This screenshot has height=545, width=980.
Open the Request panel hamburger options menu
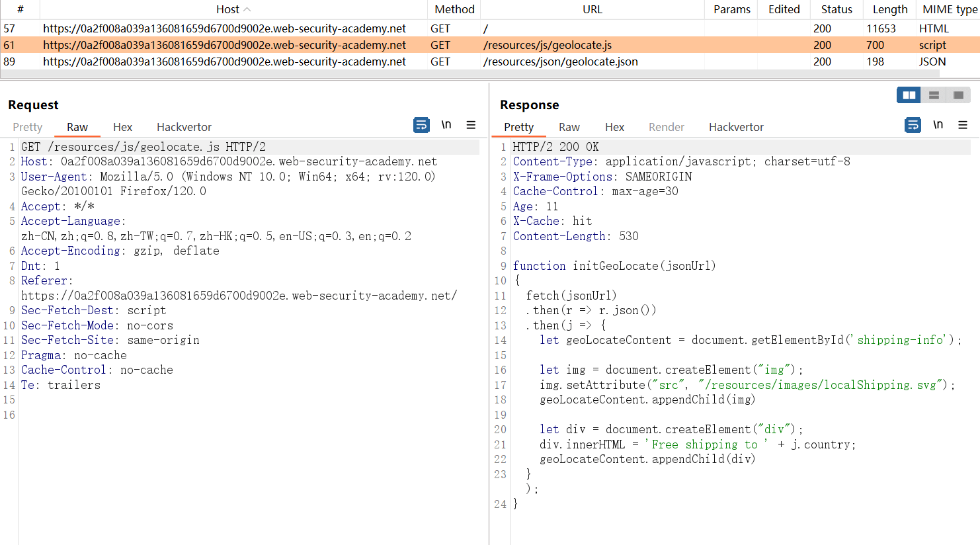[x=471, y=125]
